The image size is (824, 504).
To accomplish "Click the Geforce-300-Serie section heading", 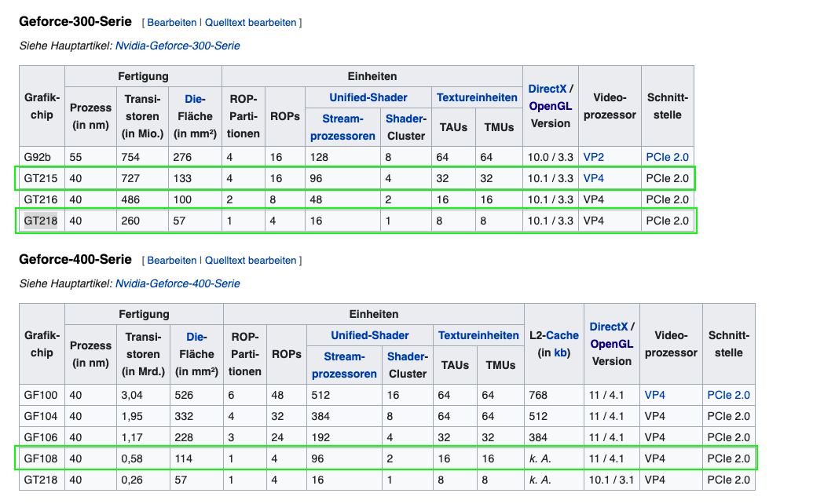I will click(75, 21).
